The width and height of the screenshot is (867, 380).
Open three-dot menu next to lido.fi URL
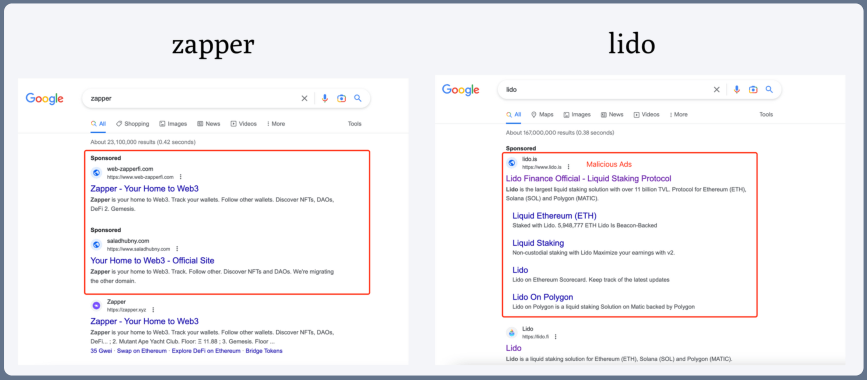coord(556,336)
